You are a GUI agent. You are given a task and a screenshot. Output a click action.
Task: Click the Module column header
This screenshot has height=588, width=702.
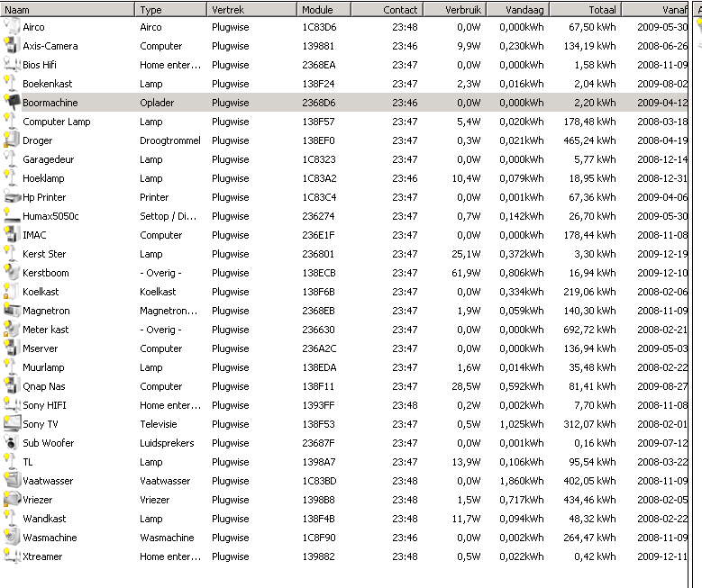pyautogui.click(x=323, y=9)
